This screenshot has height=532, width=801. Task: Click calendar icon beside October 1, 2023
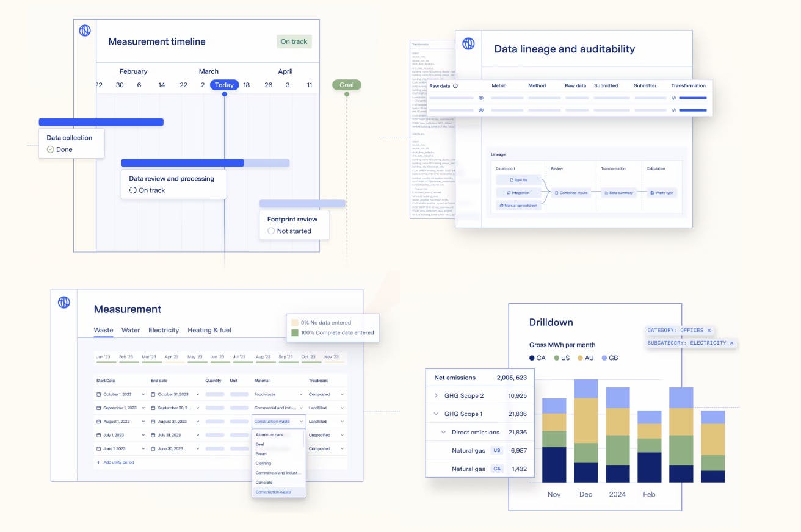click(x=99, y=394)
